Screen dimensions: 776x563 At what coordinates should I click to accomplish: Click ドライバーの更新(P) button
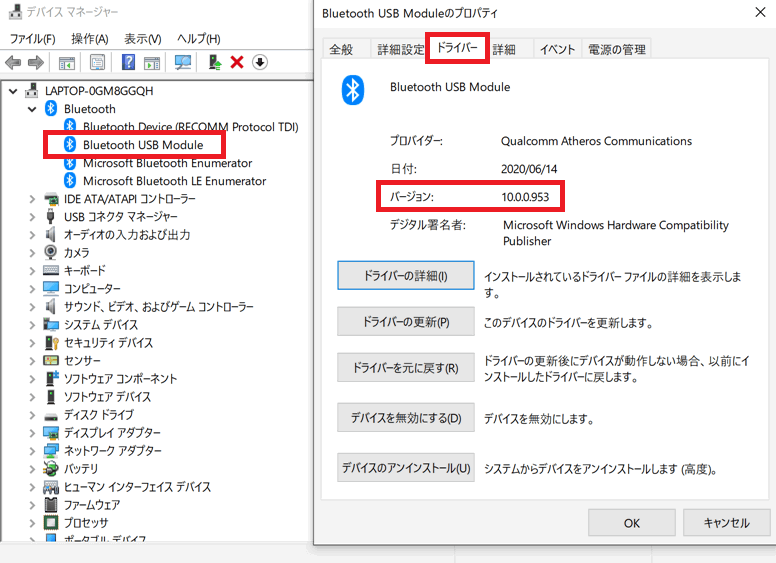(406, 322)
